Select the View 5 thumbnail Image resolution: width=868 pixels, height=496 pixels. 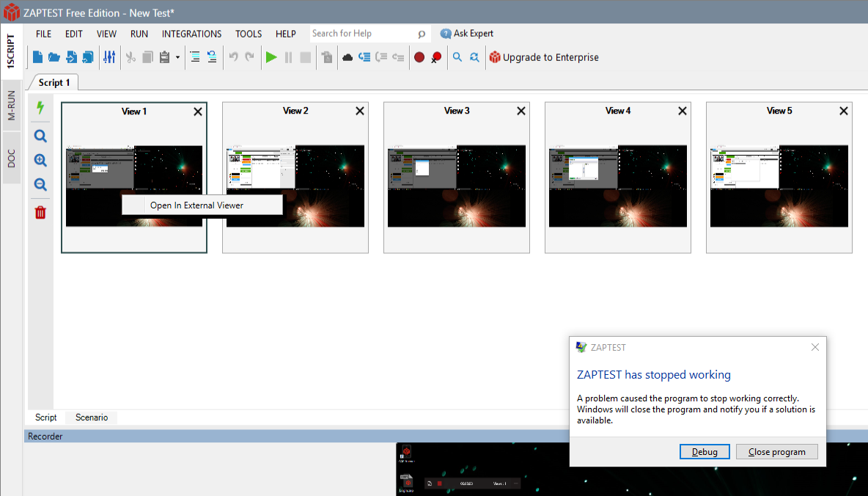779,186
